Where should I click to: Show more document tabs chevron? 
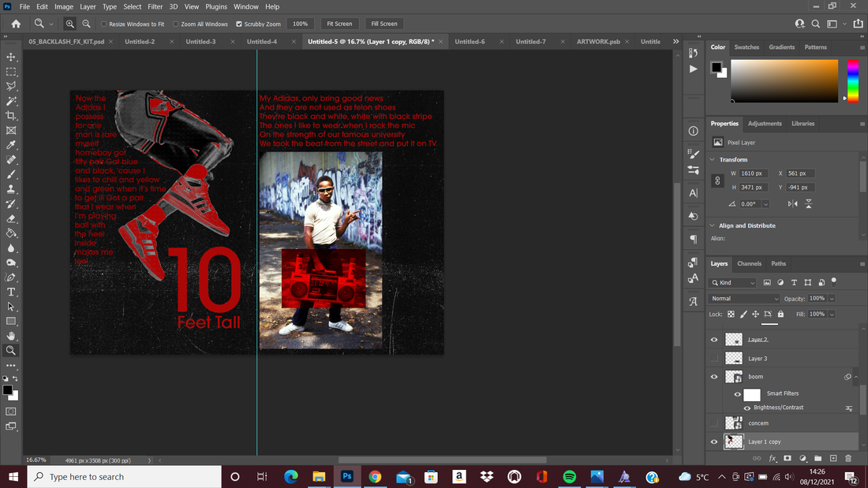point(676,42)
